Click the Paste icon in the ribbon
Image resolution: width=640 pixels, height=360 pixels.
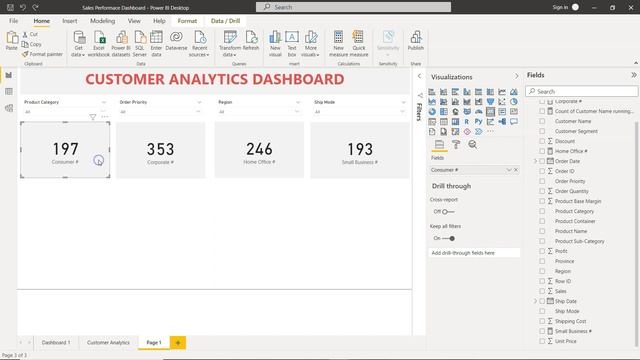tap(12, 38)
